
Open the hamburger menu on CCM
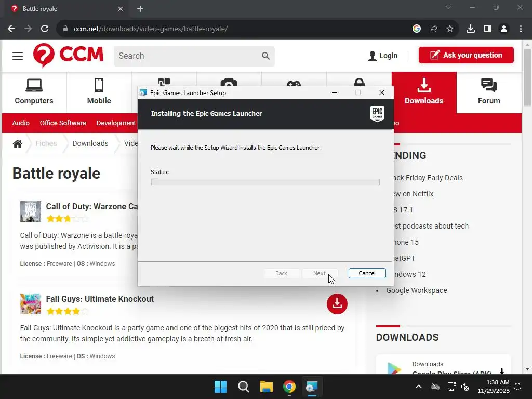[x=18, y=56]
